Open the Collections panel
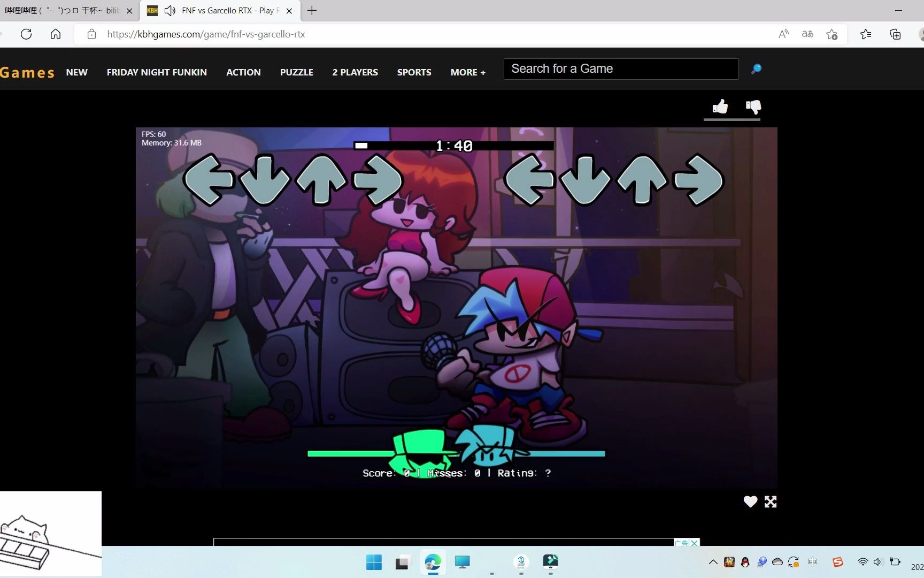Image resolution: width=924 pixels, height=578 pixels. [895, 34]
